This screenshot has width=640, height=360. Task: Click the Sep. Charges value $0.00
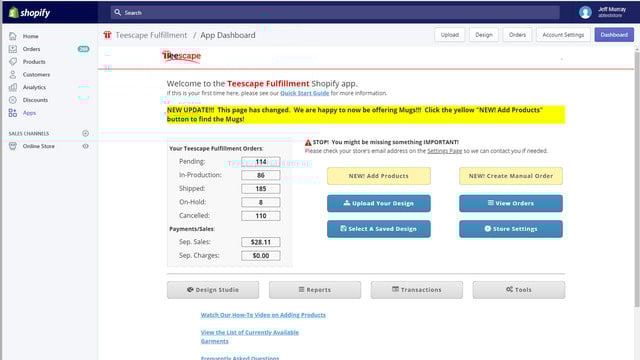pyautogui.click(x=260, y=256)
